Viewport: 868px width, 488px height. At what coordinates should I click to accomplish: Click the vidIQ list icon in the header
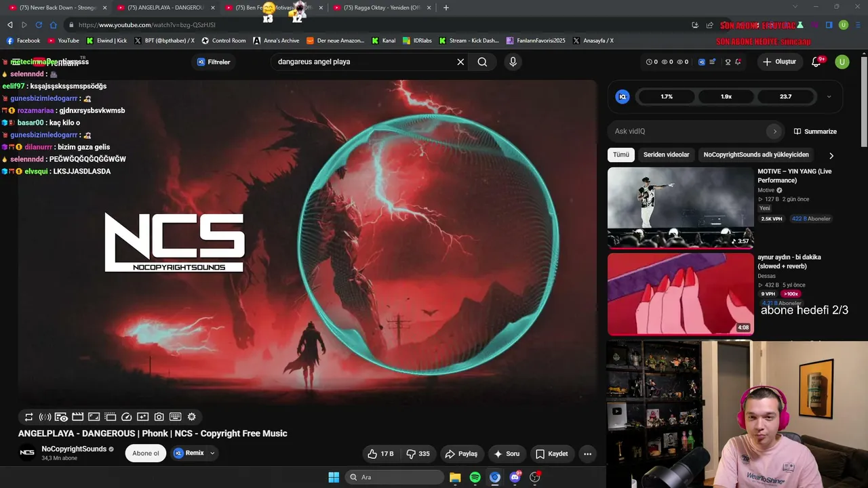pyautogui.click(x=712, y=62)
